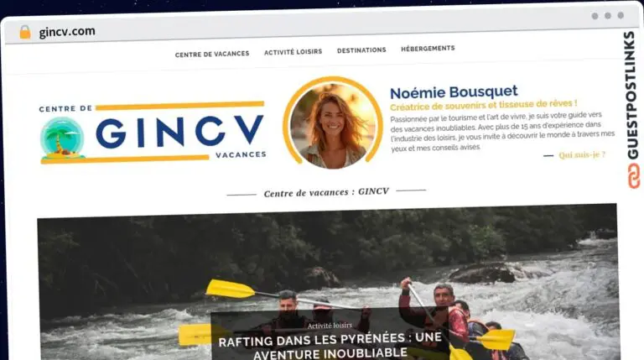Viewport: 644px width, 360px height.
Task: Click the gincv.com address bar
Action: pos(67,32)
